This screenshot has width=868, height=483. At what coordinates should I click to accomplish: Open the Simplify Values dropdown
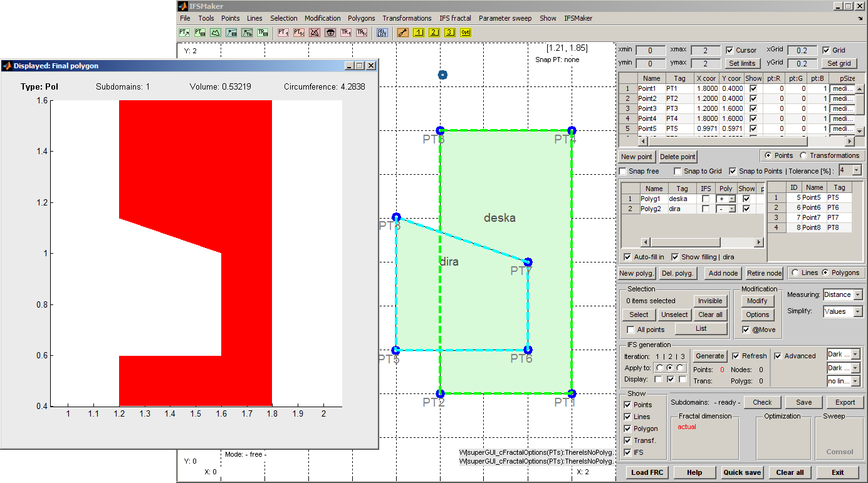click(x=843, y=311)
